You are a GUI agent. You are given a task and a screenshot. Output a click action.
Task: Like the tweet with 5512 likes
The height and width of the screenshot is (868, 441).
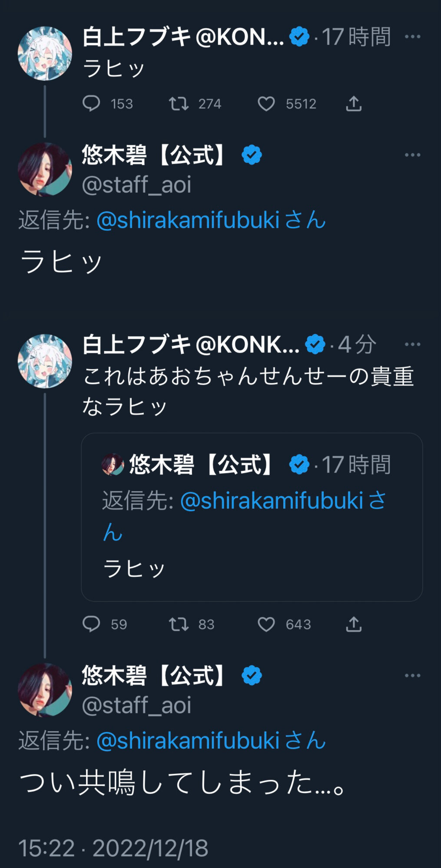tap(266, 104)
